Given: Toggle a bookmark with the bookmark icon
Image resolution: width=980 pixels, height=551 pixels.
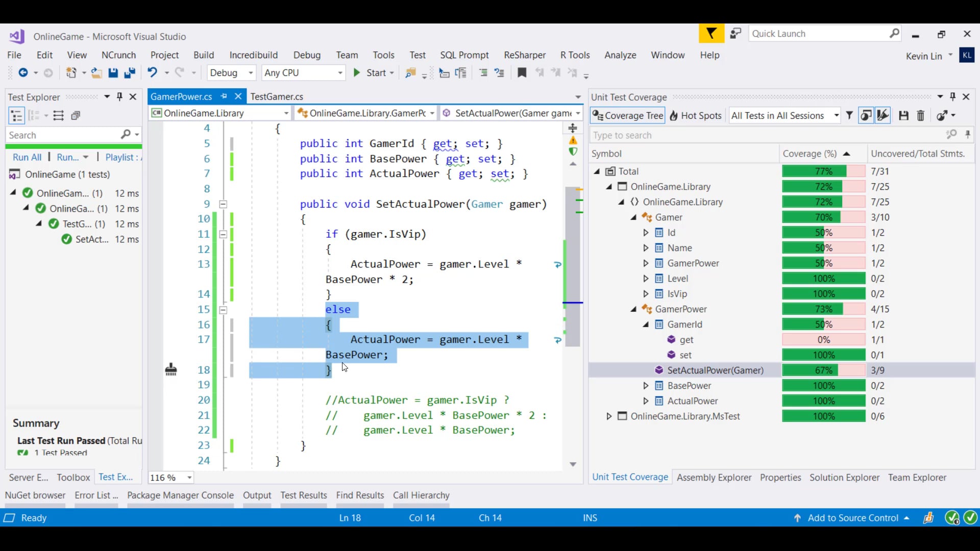Looking at the screenshot, I should pyautogui.click(x=522, y=73).
